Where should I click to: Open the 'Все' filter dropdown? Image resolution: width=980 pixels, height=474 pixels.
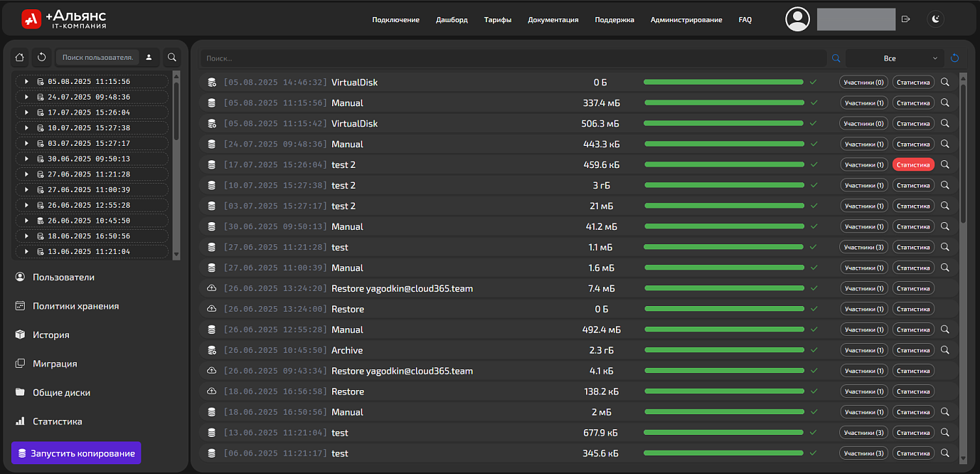(895, 58)
